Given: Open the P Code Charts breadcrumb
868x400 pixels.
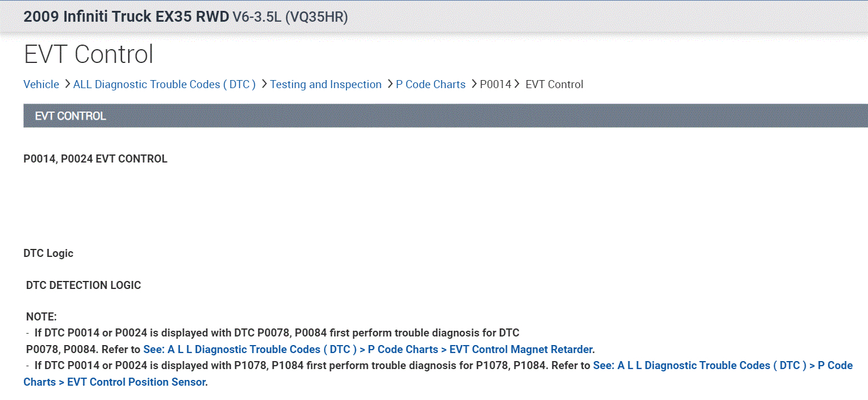Looking at the screenshot, I should [431, 85].
